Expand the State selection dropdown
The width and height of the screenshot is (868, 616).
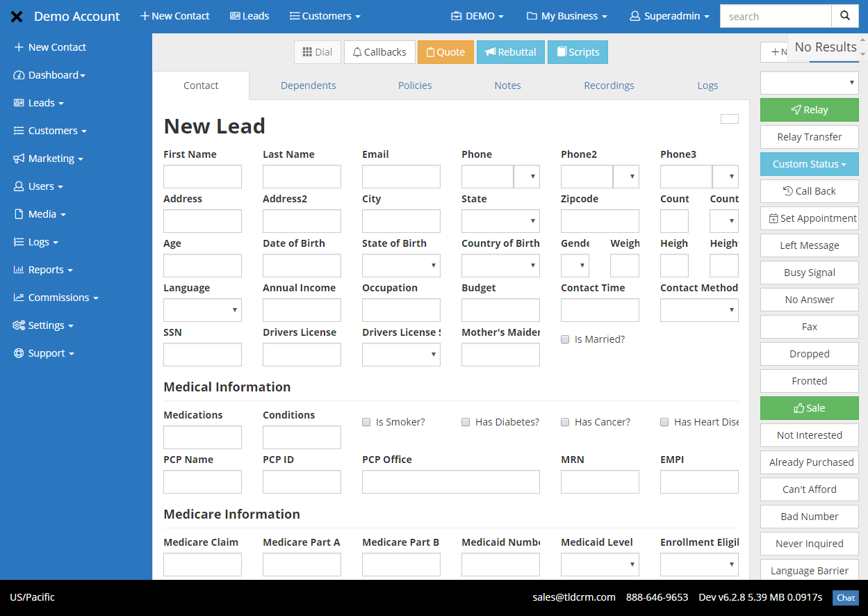pos(500,220)
